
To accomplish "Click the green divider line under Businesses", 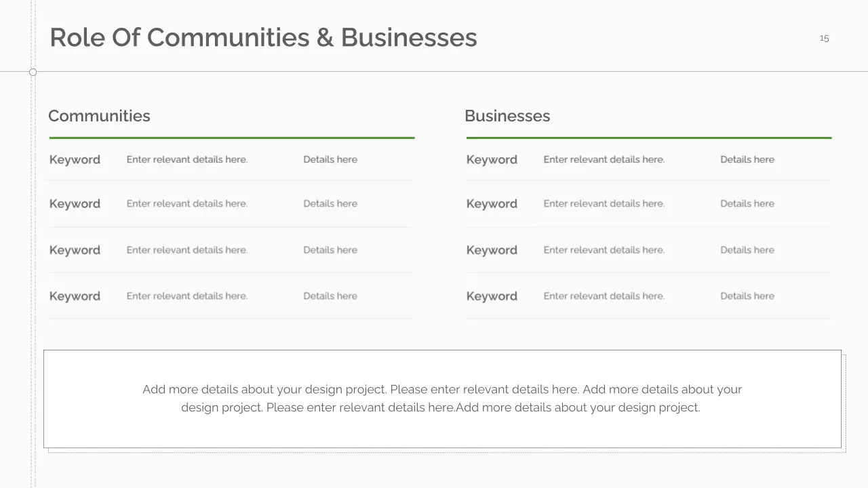I will point(648,138).
